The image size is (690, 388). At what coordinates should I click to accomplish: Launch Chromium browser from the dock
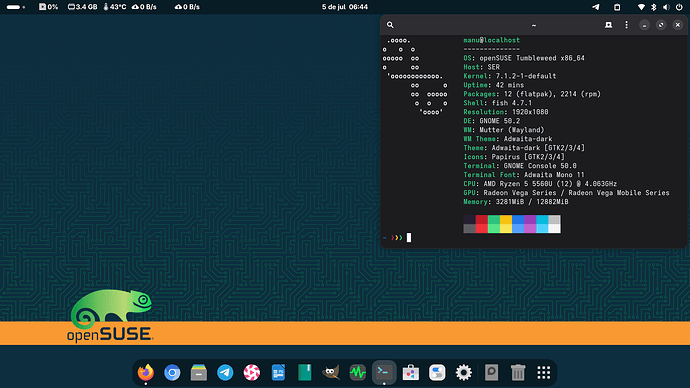click(172, 373)
